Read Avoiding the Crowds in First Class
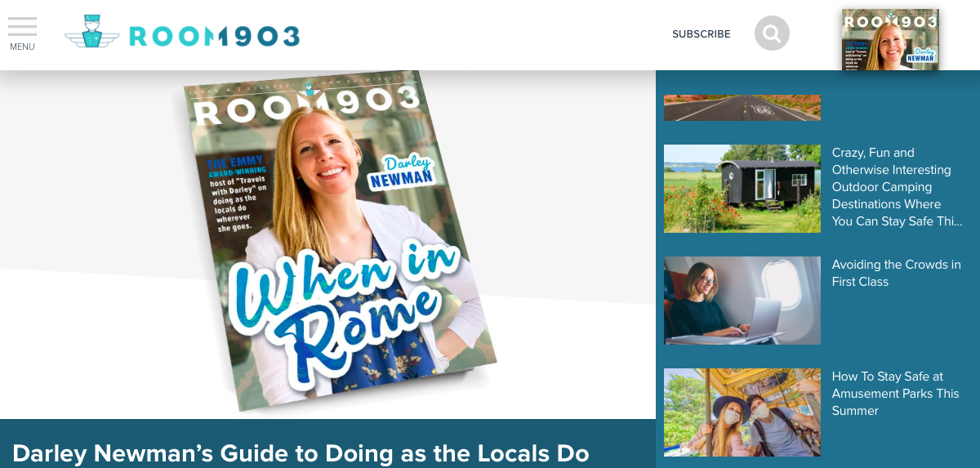Viewport: 980px width, 468px height. tap(897, 273)
